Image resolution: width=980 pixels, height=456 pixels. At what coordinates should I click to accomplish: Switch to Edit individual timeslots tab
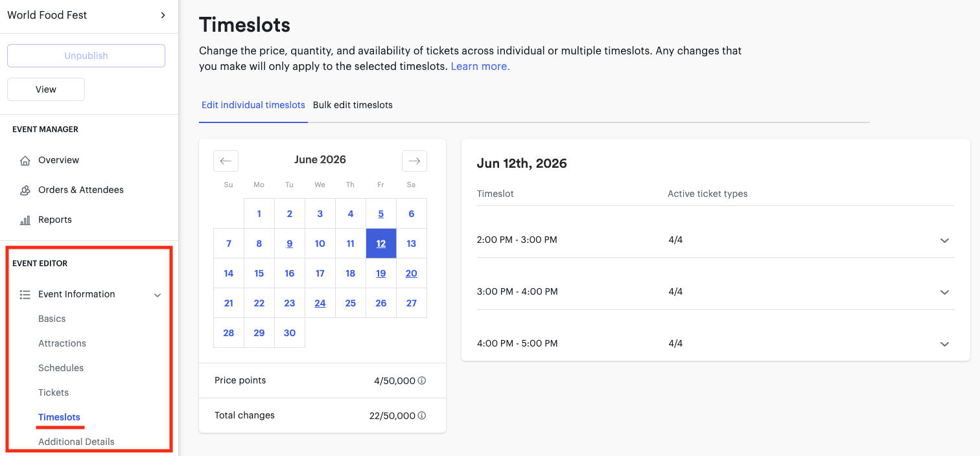coord(253,105)
